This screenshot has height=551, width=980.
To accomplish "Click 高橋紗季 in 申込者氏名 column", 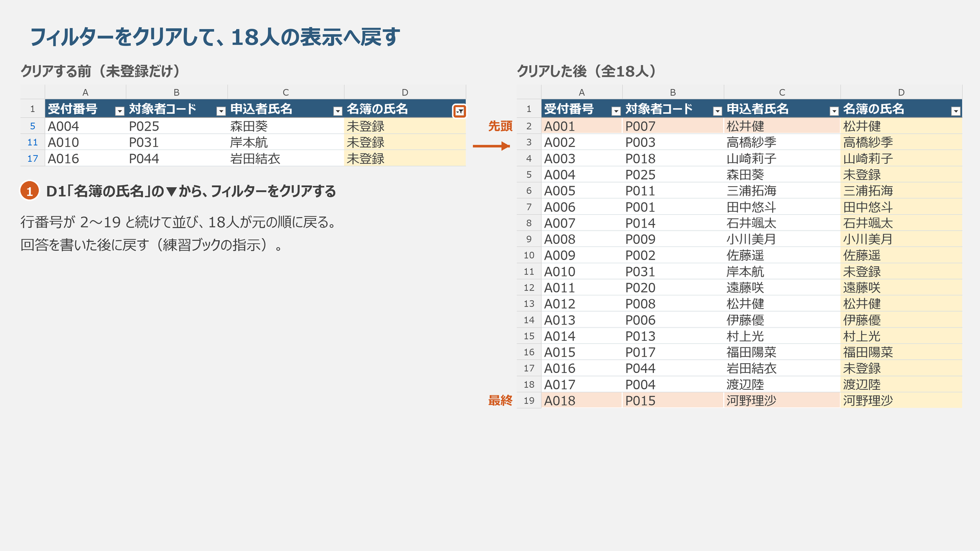I will click(x=782, y=142).
